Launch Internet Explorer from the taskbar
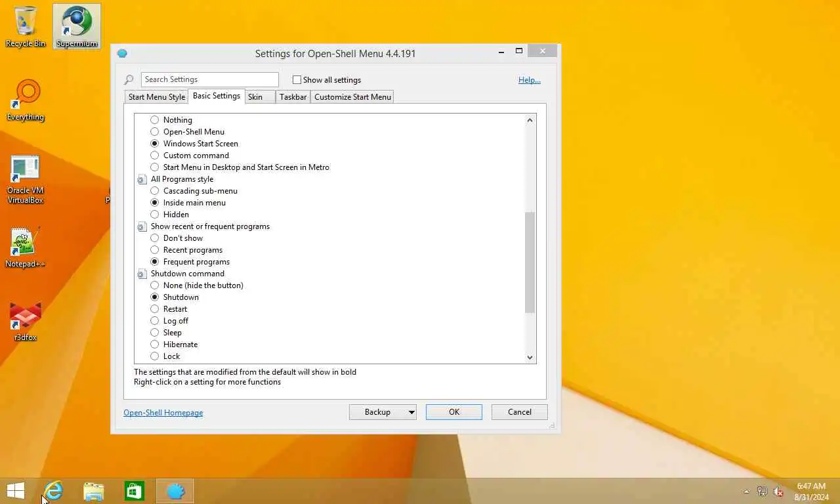 coord(53,491)
